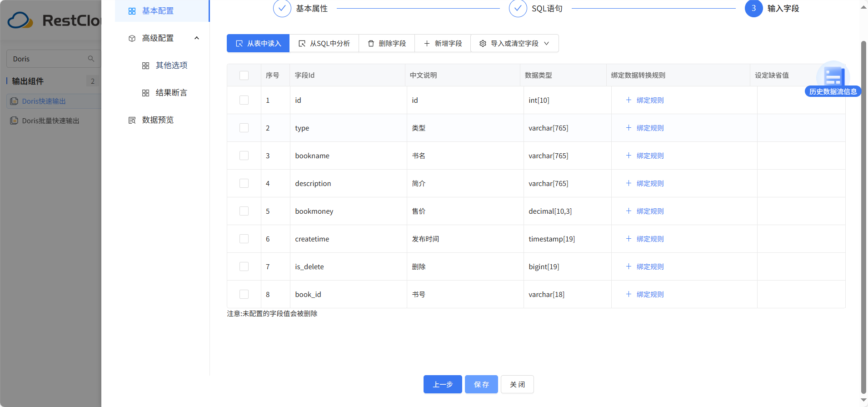Select Doris批量快速输出 component
The image size is (868, 407).
point(50,121)
